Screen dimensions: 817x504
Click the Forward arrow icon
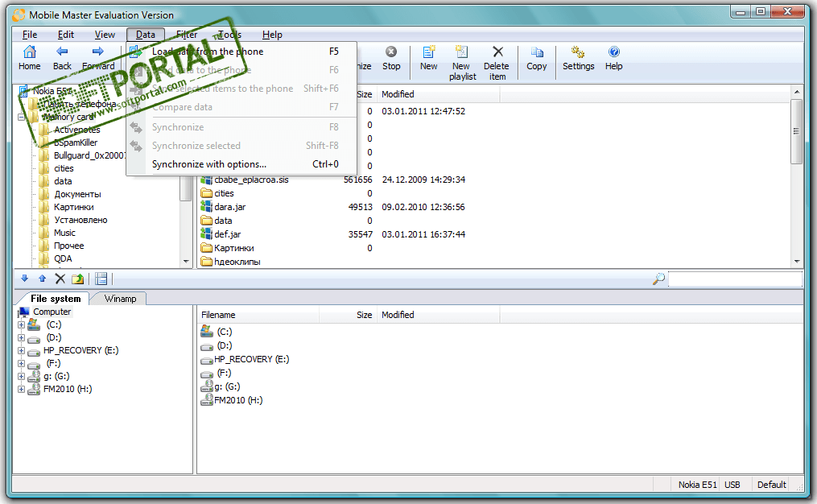click(98, 52)
